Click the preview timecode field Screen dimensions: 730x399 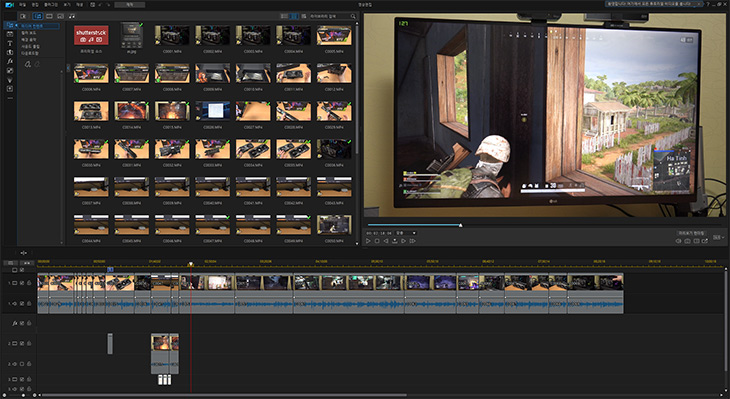[379, 233]
